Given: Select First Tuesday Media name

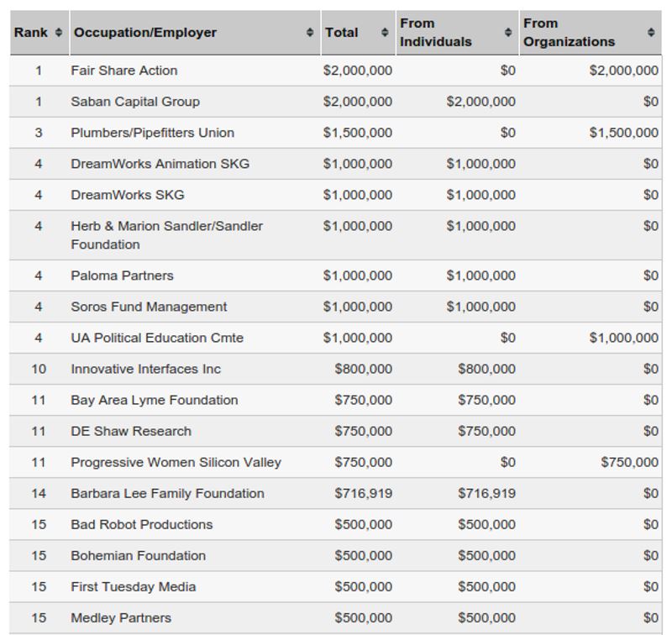Looking at the screenshot, I should pyautogui.click(x=134, y=587).
